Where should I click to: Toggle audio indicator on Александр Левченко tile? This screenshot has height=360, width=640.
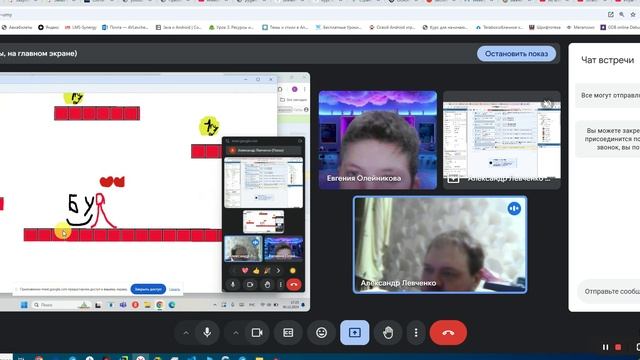coord(514,209)
